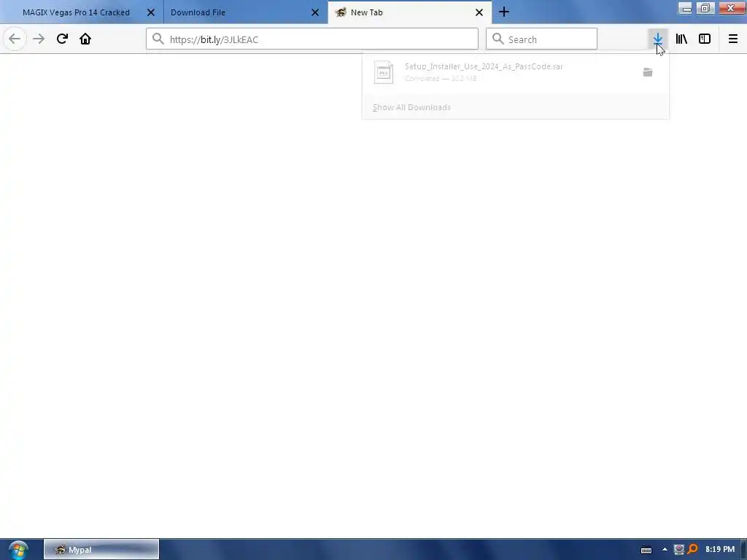The width and height of the screenshot is (747, 560).
Task: Show sidebars with the sidebar icon
Action: click(705, 39)
